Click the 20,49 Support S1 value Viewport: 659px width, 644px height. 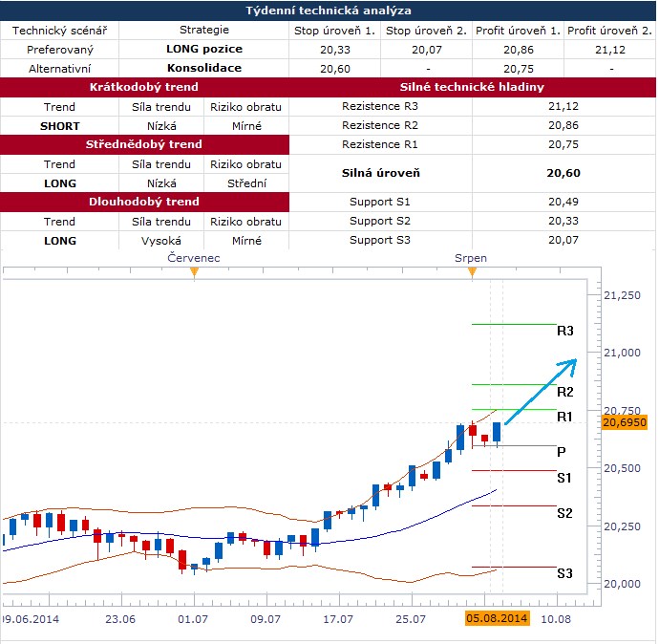563,202
